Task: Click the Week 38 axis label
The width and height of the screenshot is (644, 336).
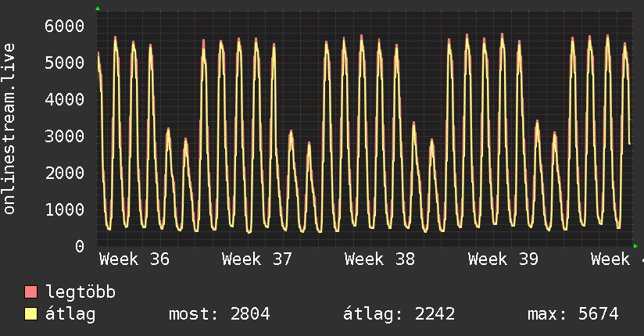Action: pyautogui.click(x=380, y=259)
